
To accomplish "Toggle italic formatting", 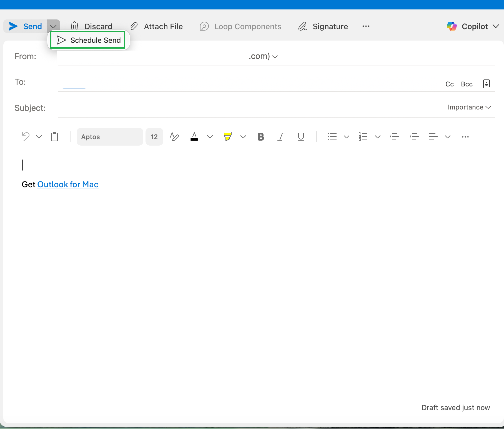I will tap(281, 137).
